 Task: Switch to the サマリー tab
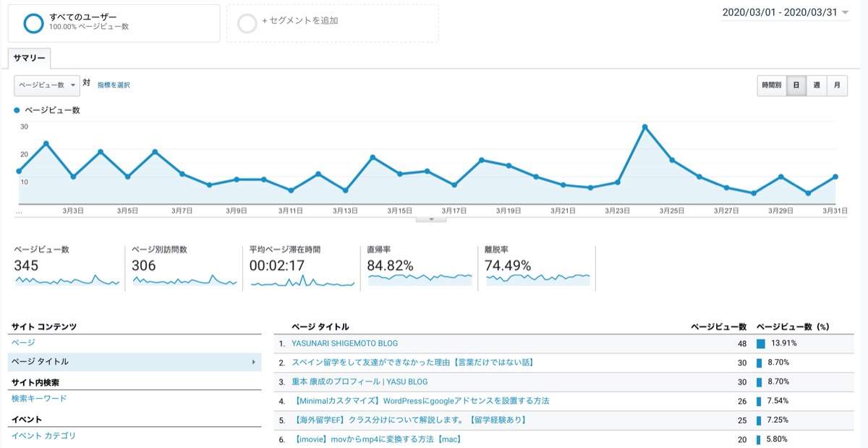pyautogui.click(x=30, y=58)
